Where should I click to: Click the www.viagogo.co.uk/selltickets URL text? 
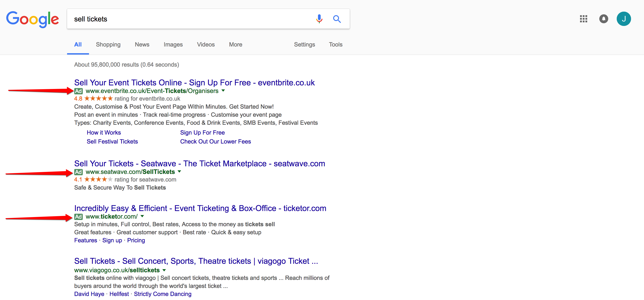pyautogui.click(x=117, y=270)
